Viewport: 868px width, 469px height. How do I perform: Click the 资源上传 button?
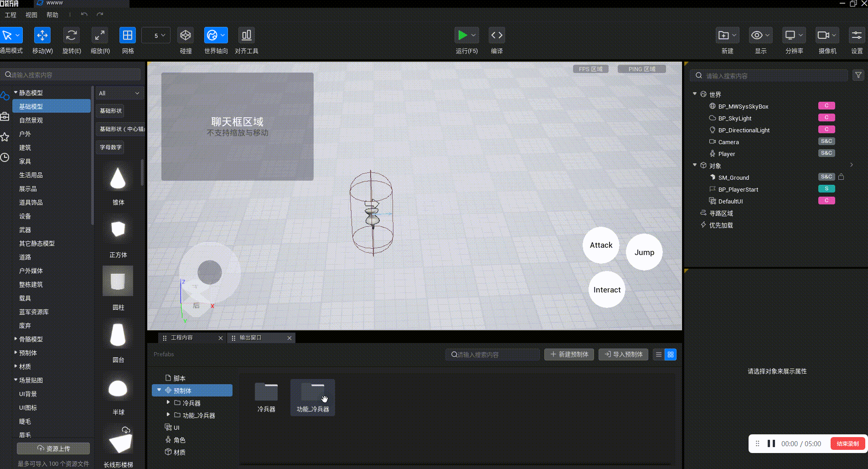click(53, 448)
